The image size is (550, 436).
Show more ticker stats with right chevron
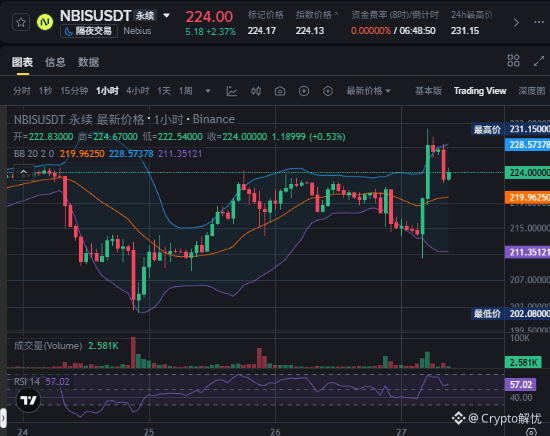click(516, 23)
